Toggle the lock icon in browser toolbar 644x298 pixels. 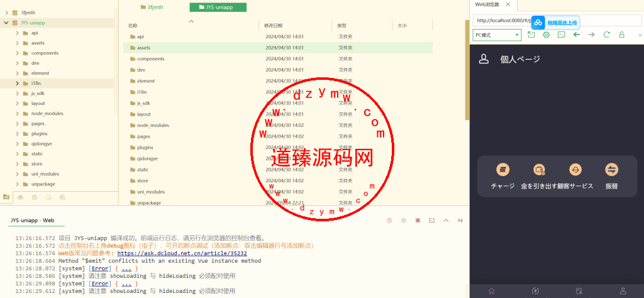coord(622,35)
